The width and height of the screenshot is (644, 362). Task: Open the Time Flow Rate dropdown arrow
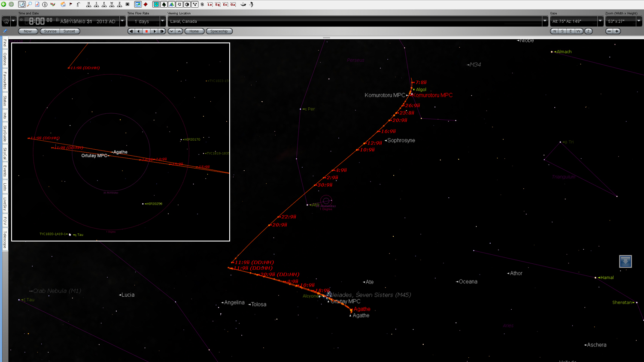click(162, 21)
